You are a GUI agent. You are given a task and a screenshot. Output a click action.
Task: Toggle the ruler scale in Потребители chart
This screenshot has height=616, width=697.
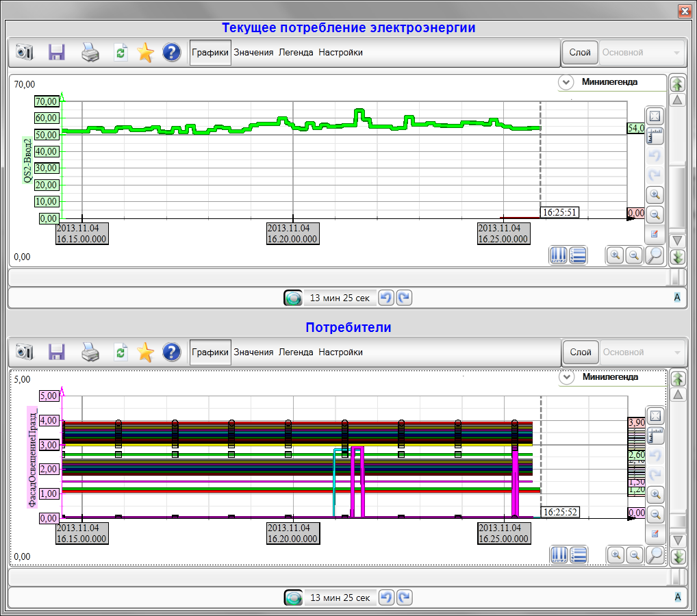coord(655,436)
